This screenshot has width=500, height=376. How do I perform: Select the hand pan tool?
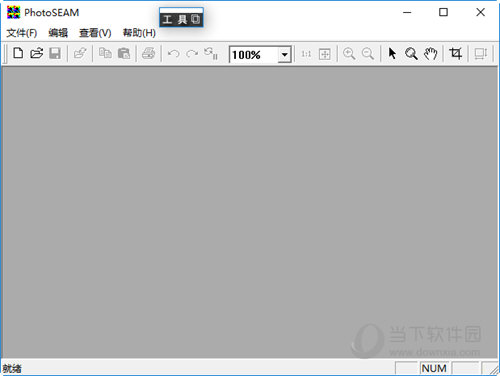pos(430,53)
